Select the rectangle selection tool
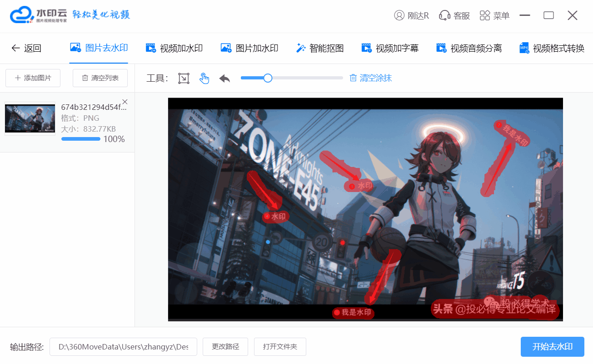 tap(184, 78)
